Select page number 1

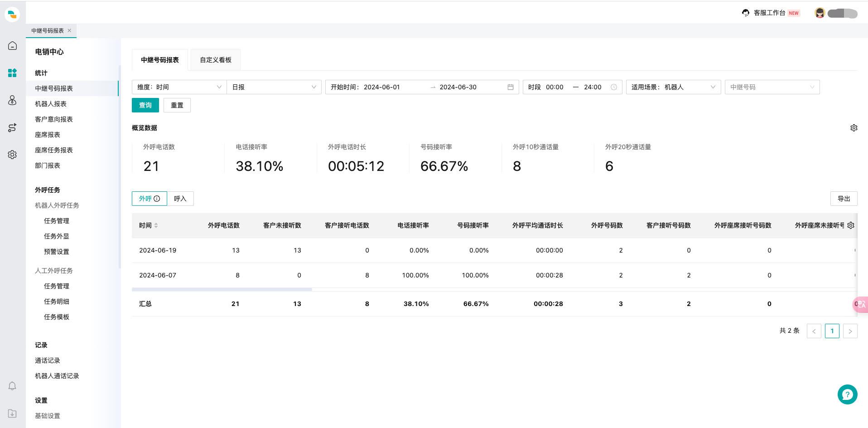(x=832, y=331)
